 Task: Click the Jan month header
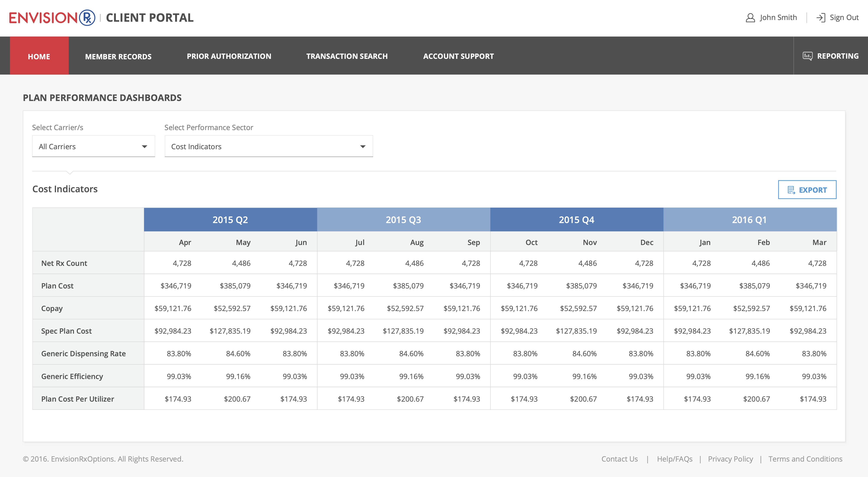(705, 242)
